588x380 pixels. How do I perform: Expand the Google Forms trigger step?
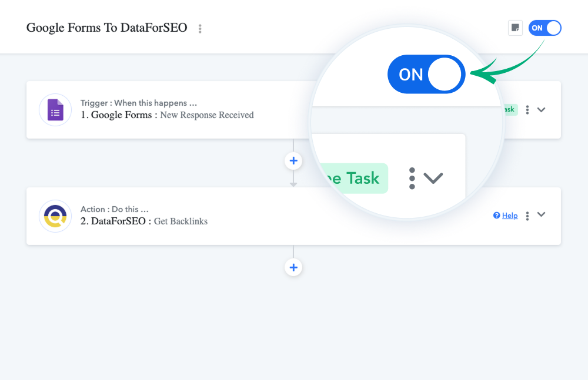point(541,110)
